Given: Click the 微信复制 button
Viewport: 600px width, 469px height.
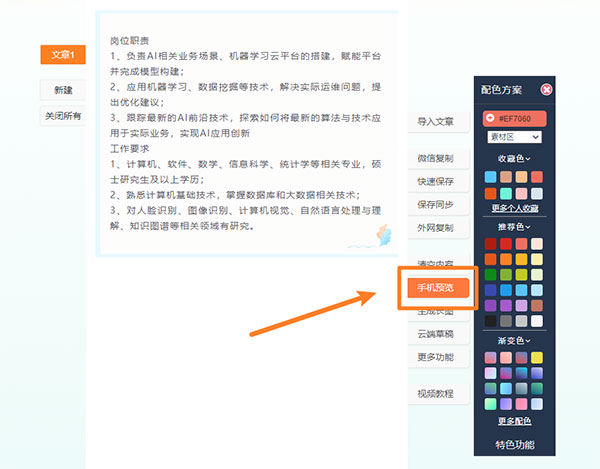Looking at the screenshot, I should coord(436,159).
